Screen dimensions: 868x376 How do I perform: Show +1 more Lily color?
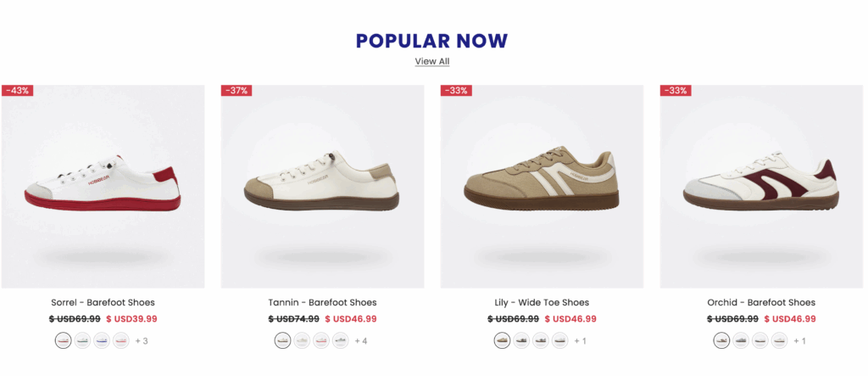(x=580, y=341)
